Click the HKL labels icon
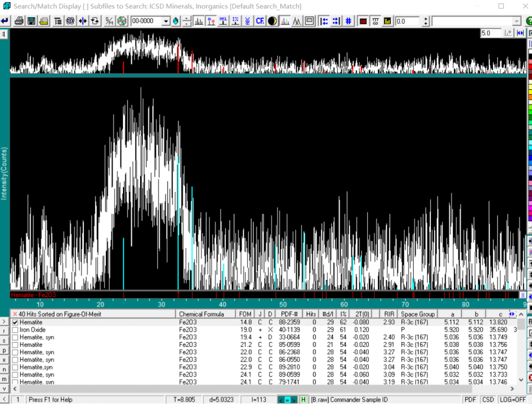This screenshot has height=404, width=532. pos(223,21)
